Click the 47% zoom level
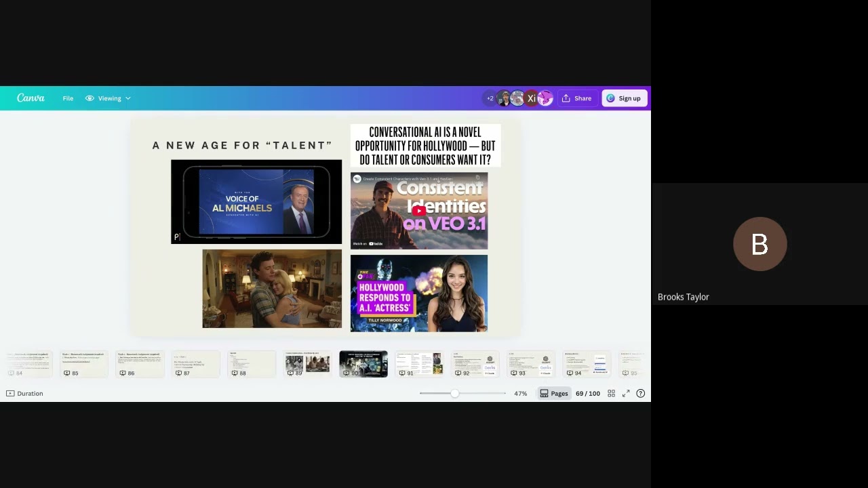Viewport: 868px width, 488px height. [x=520, y=393]
